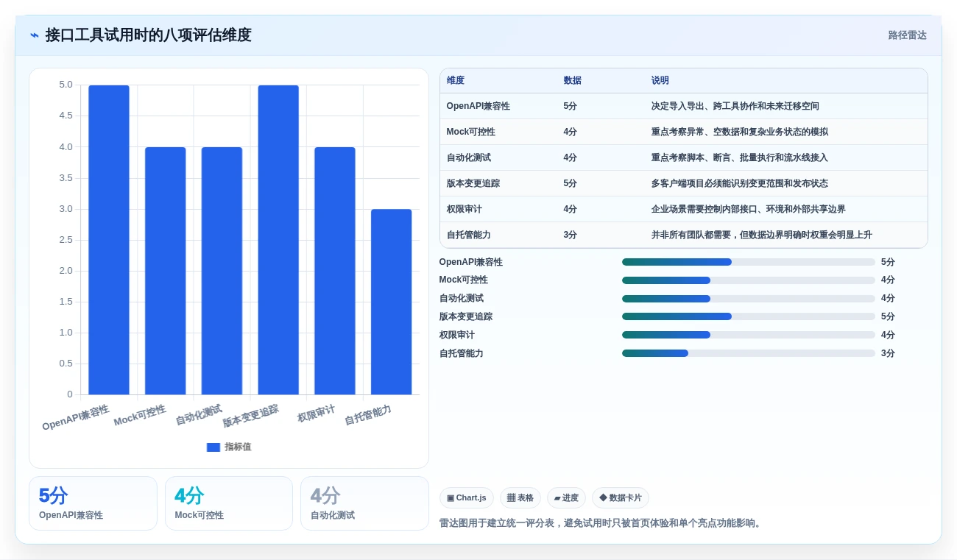Select the 5分 OpenAPI兼容性 data card
This screenshot has height=560, width=957.
[93, 503]
